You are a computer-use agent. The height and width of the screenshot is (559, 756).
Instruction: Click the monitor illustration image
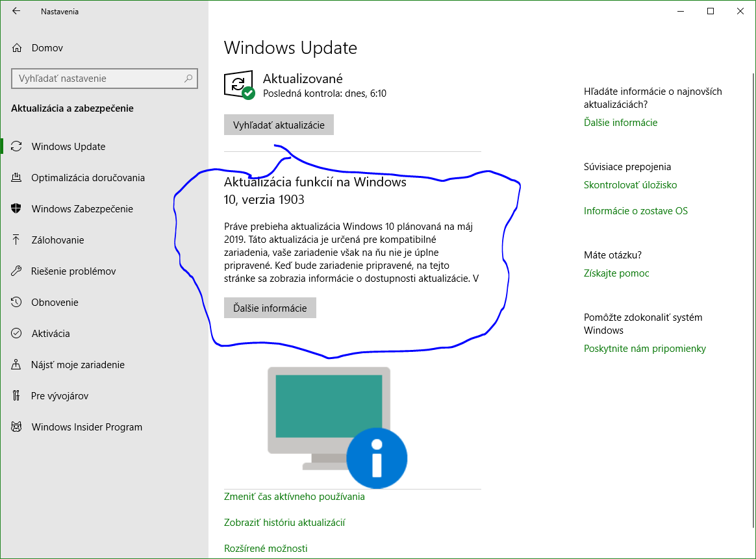[x=338, y=427]
